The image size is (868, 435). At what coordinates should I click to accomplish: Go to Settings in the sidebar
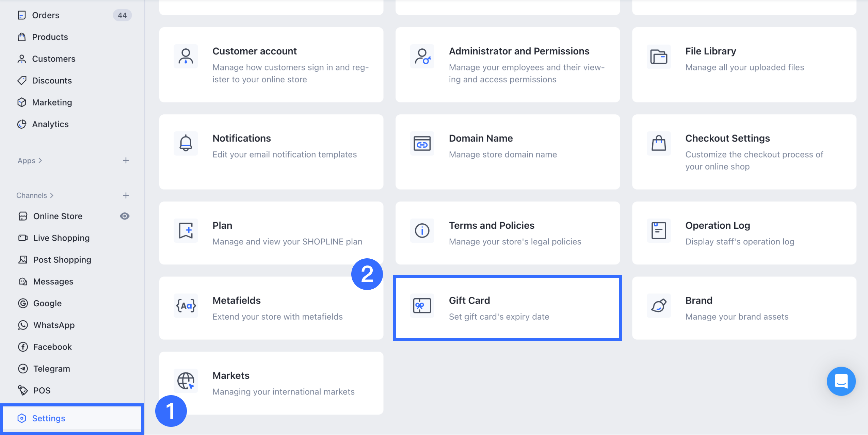click(48, 418)
